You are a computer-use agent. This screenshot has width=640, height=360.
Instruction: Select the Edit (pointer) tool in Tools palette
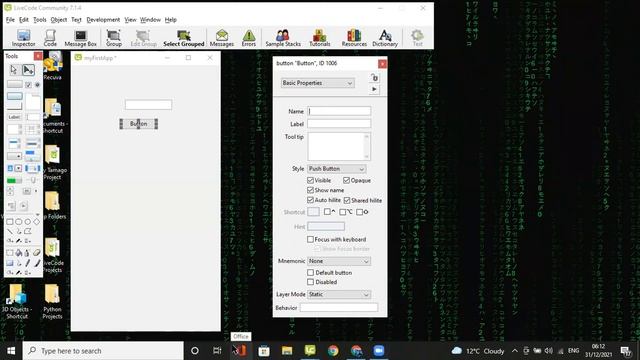(28, 70)
